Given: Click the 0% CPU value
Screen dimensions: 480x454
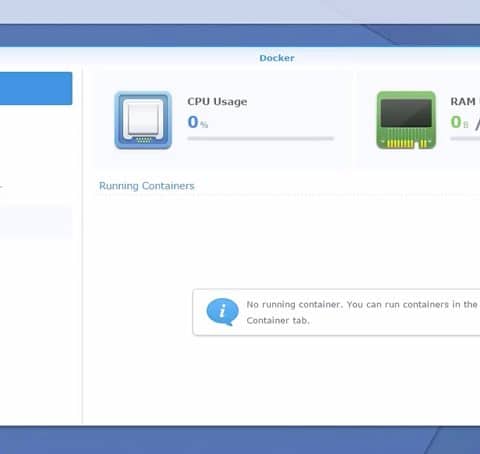Looking at the screenshot, I should (x=198, y=122).
